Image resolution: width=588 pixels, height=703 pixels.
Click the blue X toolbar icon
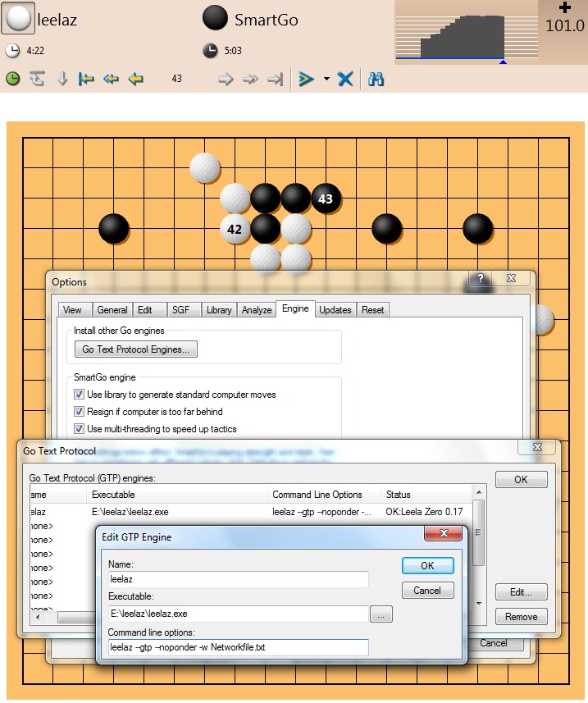(345, 79)
